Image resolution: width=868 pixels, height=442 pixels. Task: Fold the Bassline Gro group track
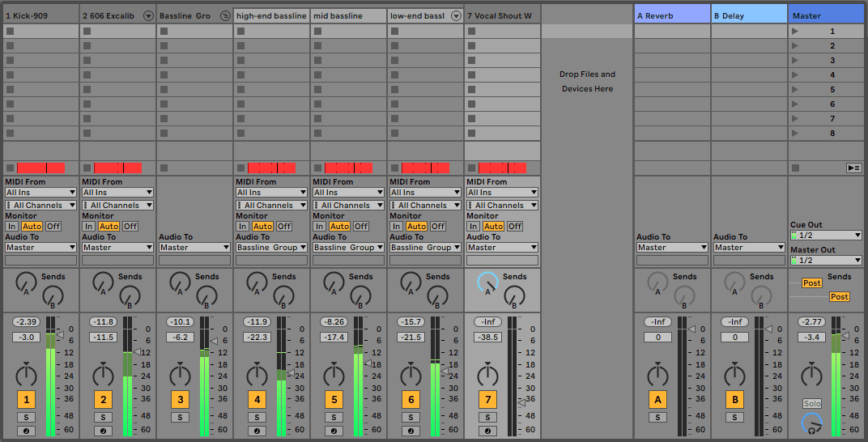[x=225, y=16]
